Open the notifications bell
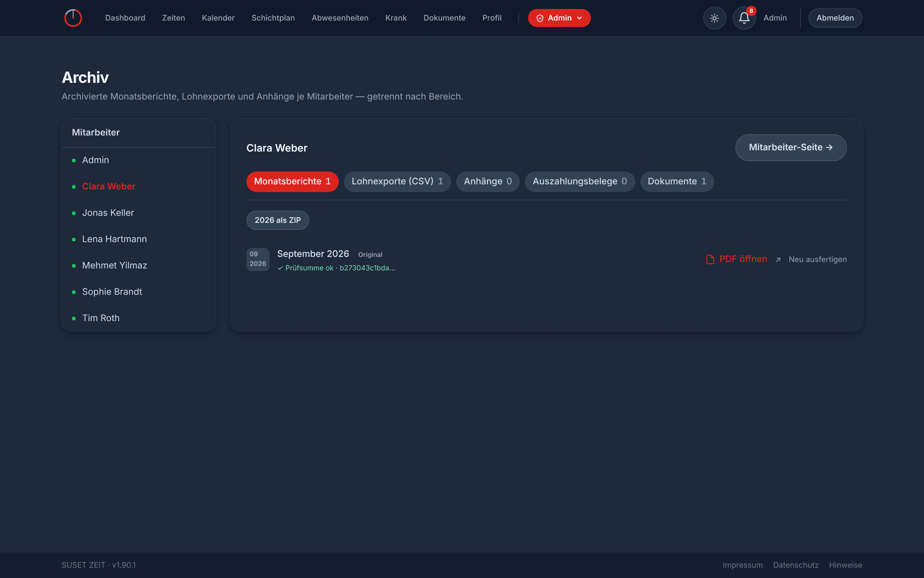This screenshot has height=578, width=924. (x=744, y=18)
